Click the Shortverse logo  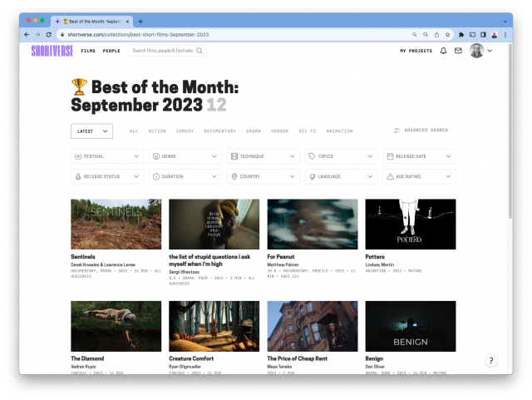tap(52, 51)
